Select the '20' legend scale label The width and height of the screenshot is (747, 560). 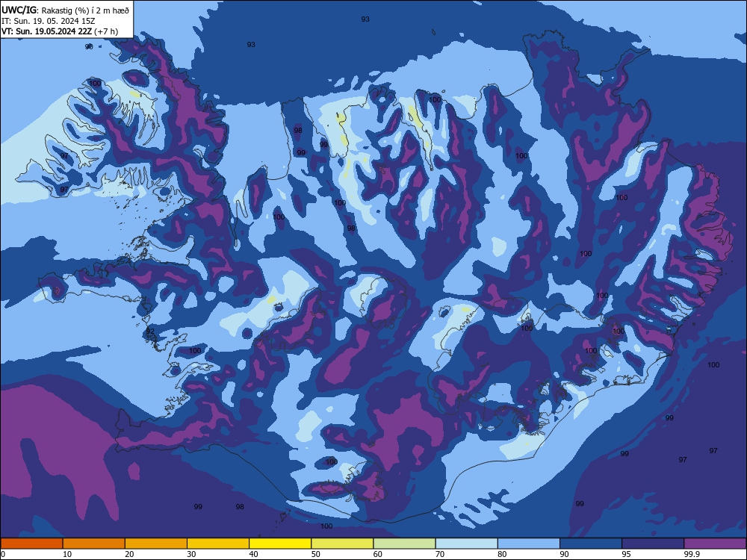click(129, 554)
